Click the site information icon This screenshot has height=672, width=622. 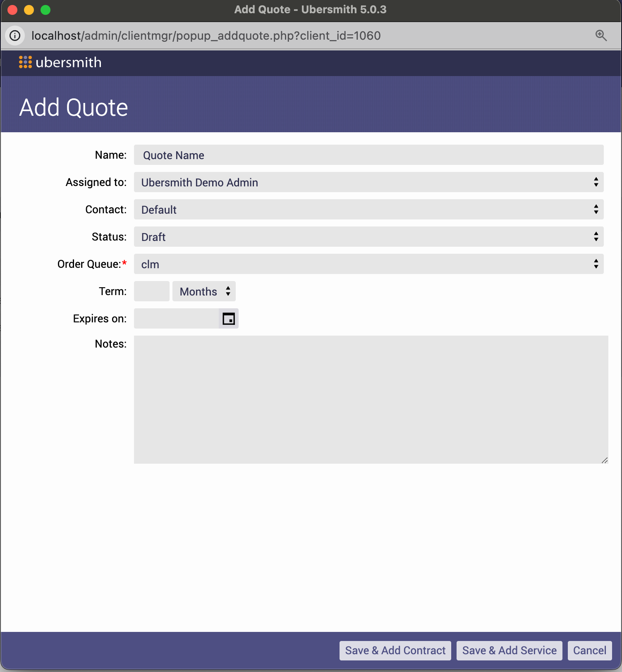point(15,36)
